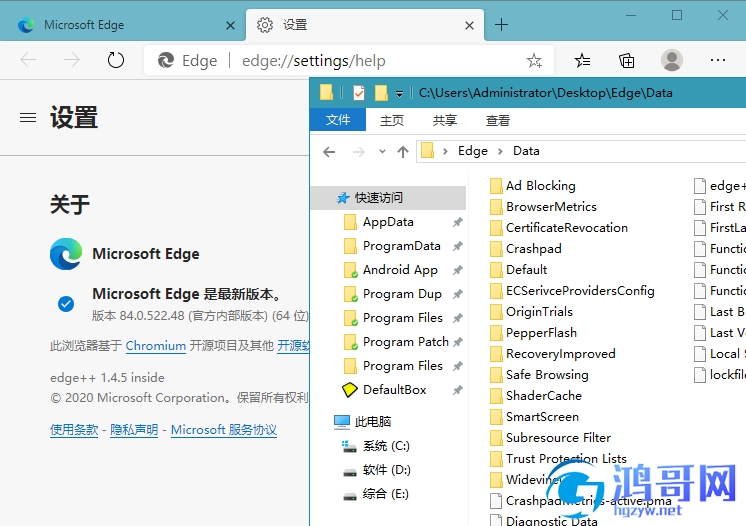Image resolution: width=746 pixels, height=526 pixels.
Task: Open a new tab with plus button
Action: (501, 25)
